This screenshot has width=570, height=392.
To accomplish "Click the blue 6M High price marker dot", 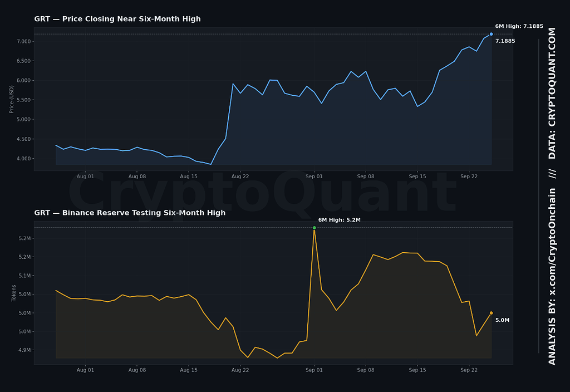I will (491, 34).
